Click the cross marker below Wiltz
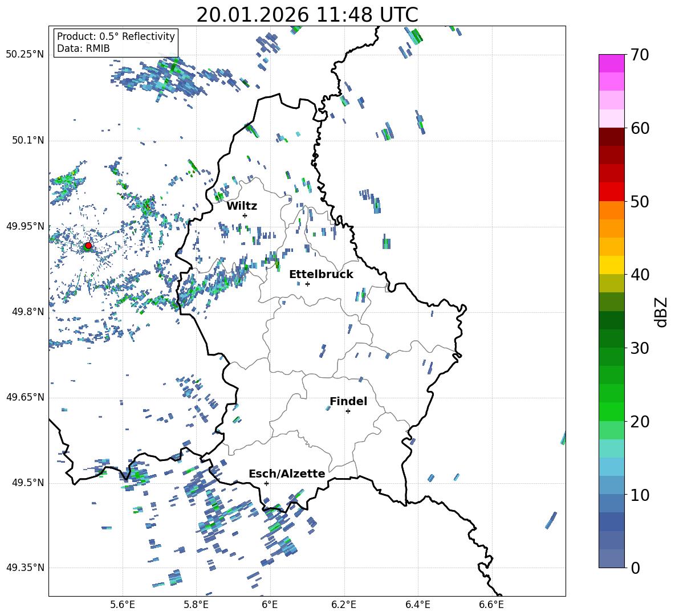The width and height of the screenshot is (675, 616). 245,215
